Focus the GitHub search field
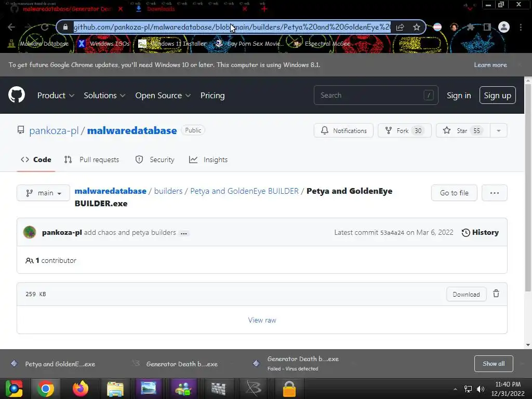Screen dimensions: 532x399 click(x=376, y=96)
